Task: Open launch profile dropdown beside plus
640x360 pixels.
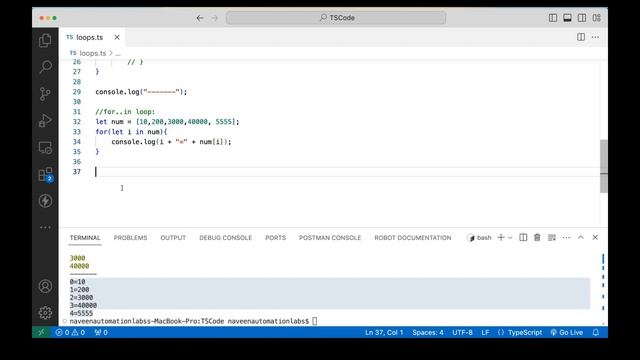Action: (x=510, y=238)
